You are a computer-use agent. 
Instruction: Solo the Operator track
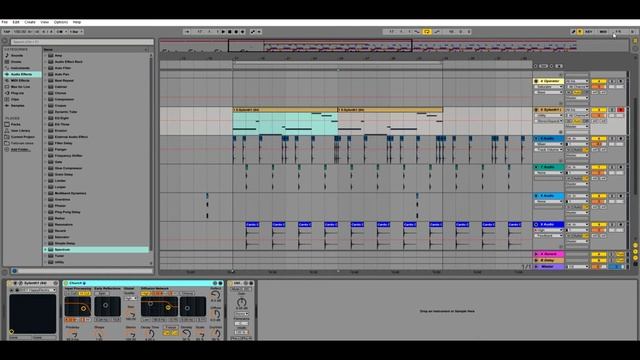tap(612, 81)
